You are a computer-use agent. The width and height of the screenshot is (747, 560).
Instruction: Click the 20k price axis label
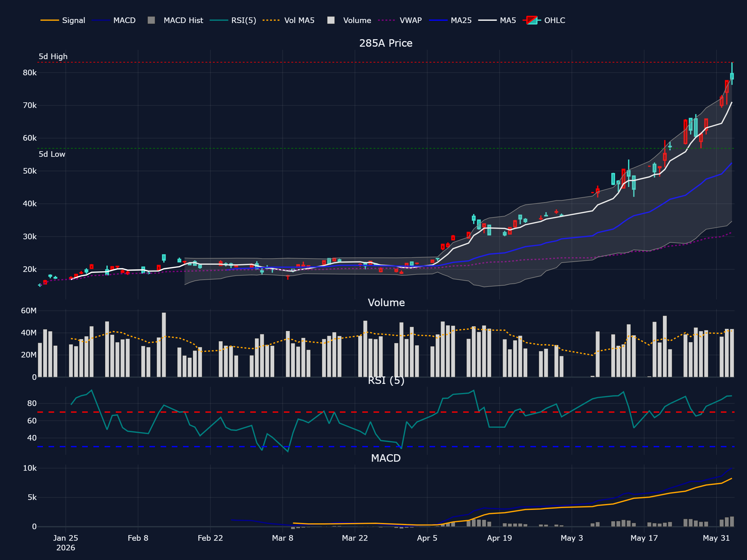(x=30, y=269)
